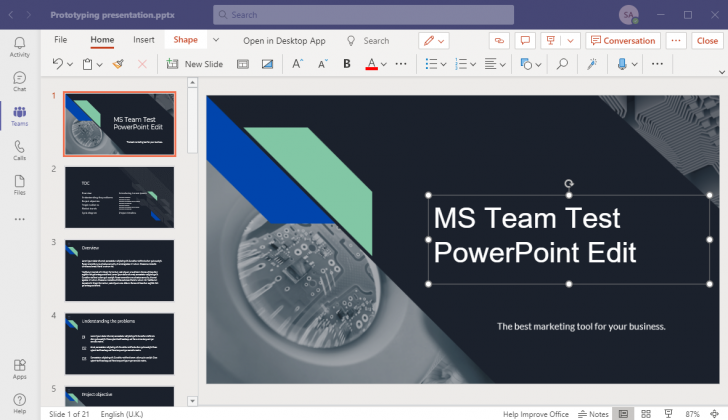This screenshot has height=420, width=728.
Task: Show more font options ellipsis
Action: (x=401, y=64)
